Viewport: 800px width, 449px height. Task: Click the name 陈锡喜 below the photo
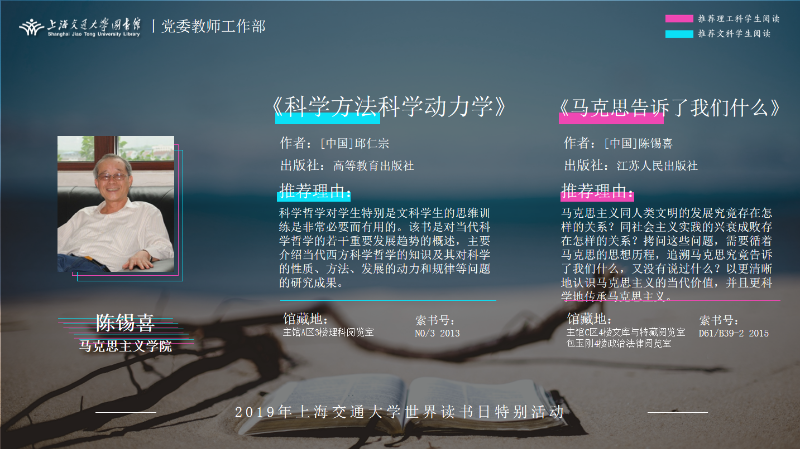click(x=125, y=322)
